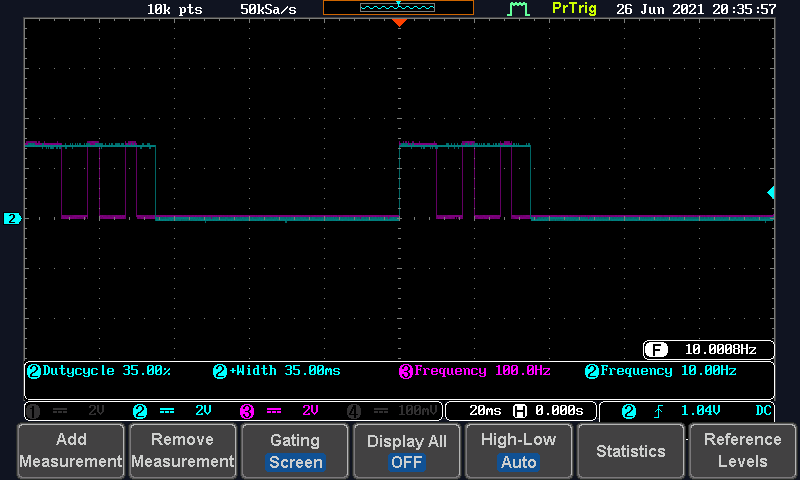The height and width of the screenshot is (480, 800).
Task: Click the trigger source channel 2 icon
Action: tap(629, 411)
